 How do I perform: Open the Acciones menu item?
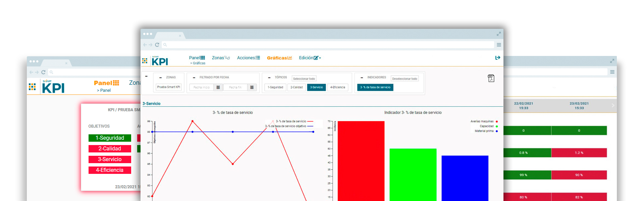[249, 58]
